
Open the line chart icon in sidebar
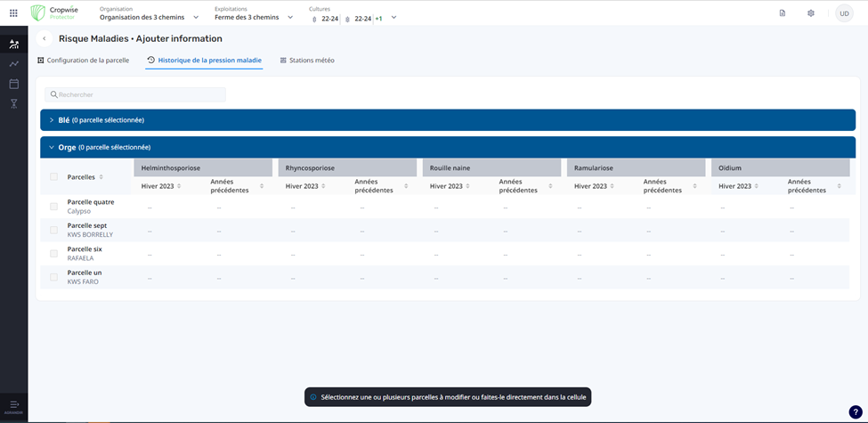point(13,64)
